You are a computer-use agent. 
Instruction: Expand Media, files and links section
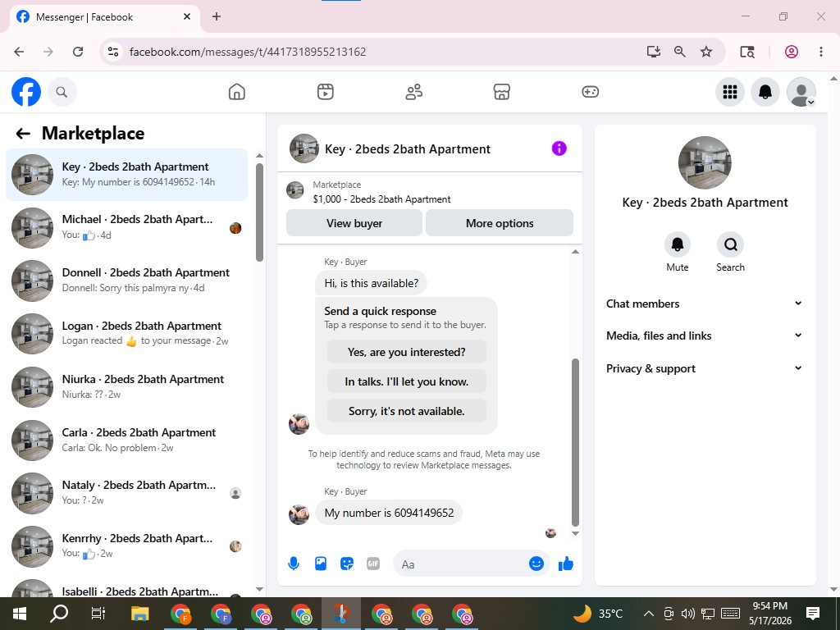(705, 336)
